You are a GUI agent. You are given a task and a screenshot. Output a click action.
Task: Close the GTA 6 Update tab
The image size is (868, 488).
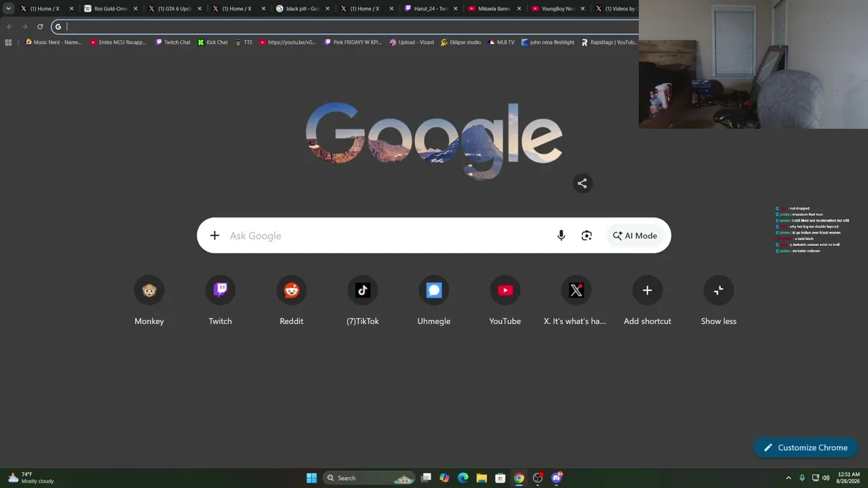tap(199, 9)
